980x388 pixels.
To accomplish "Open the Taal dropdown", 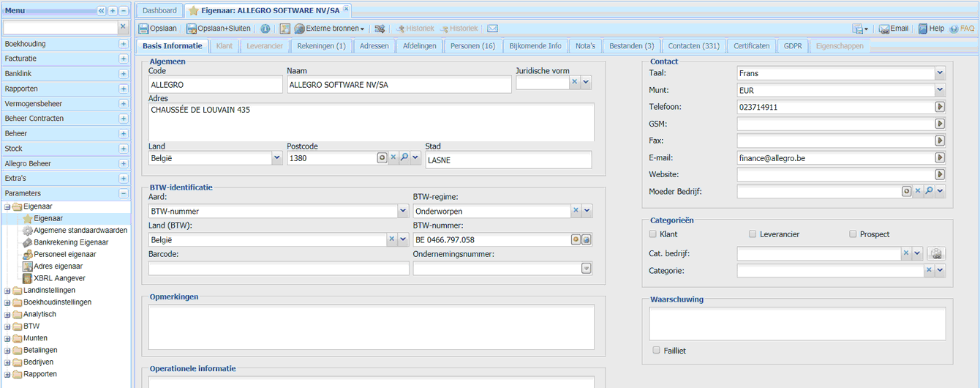I will point(941,73).
